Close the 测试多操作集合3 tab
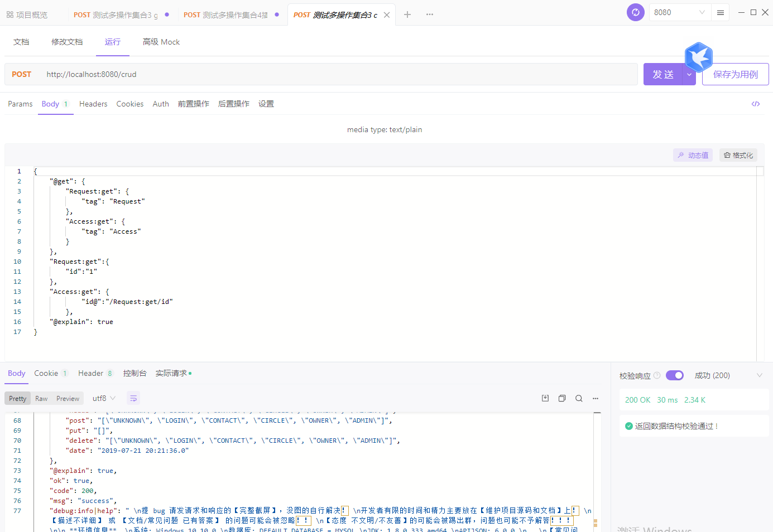The image size is (773, 532). click(x=387, y=15)
